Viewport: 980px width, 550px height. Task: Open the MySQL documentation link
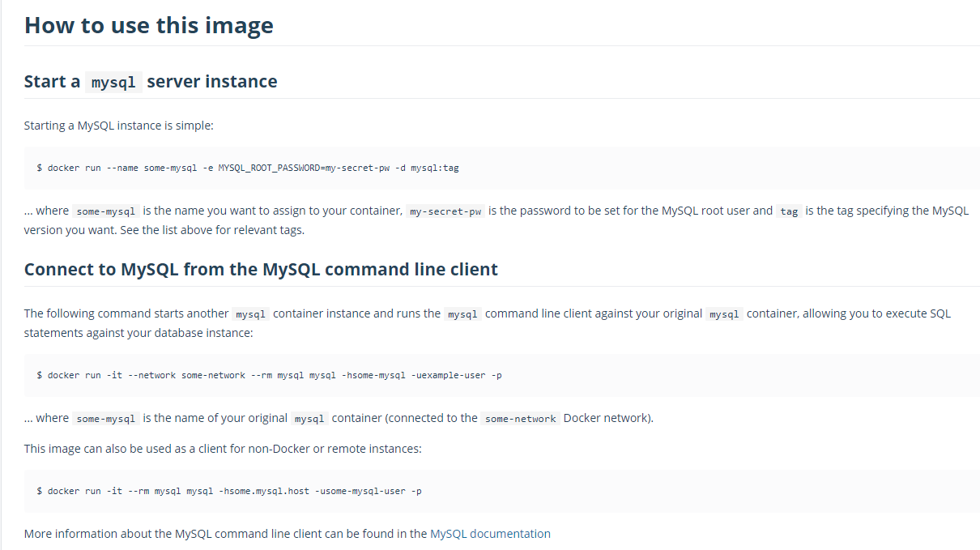tap(490, 534)
